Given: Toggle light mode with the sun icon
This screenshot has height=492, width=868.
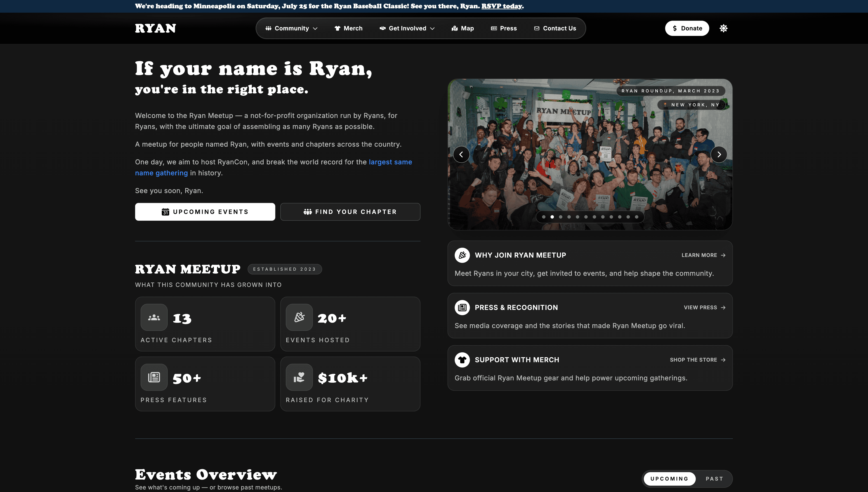Looking at the screenshot, I should [723, 28].
